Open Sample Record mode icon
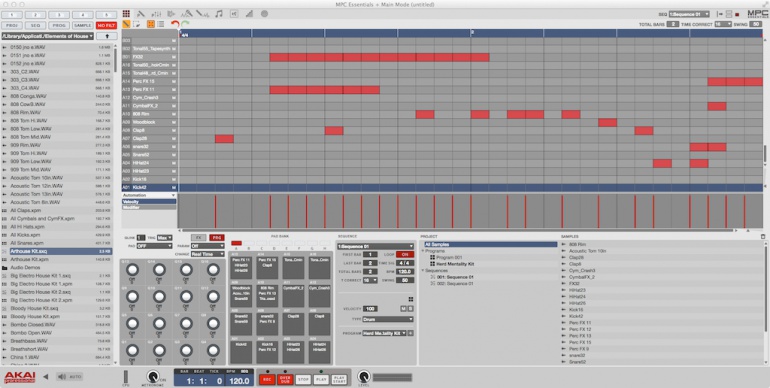 click(x=187, y=14)
